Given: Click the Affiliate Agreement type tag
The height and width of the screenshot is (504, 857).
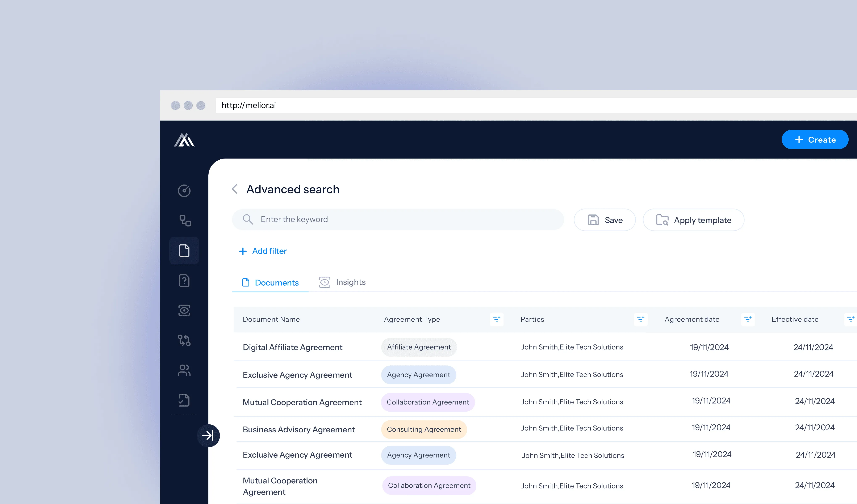Looking at the screenshot, I should click(x=419, y=347).
